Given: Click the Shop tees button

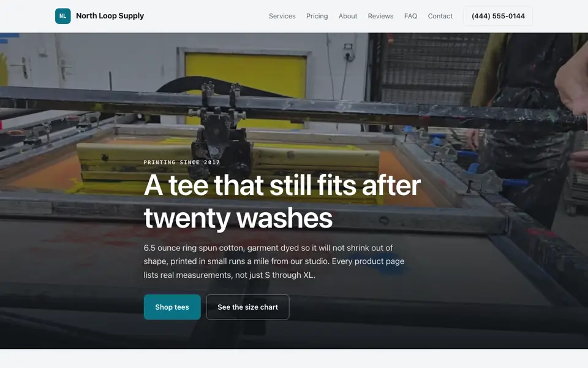Looking at the screenshot, I should pyautogui.click(x=172, y=307).
